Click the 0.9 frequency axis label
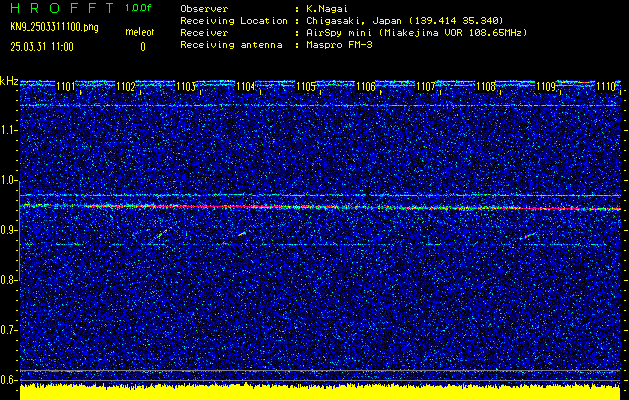Viewport: 629px width, 400px height. tap(9, 230)
